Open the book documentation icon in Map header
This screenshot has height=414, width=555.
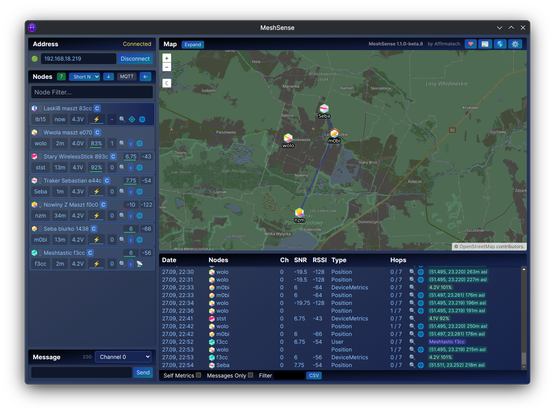(485, 44)
